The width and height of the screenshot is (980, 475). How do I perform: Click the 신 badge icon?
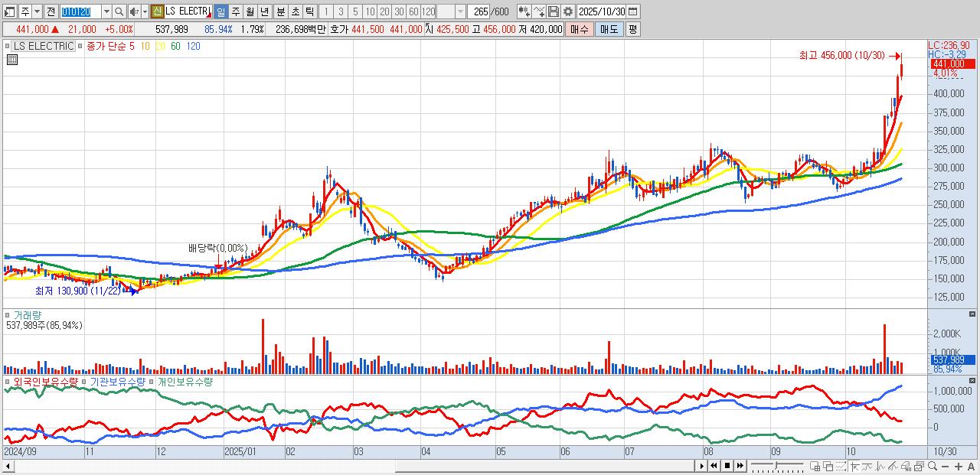157,11
